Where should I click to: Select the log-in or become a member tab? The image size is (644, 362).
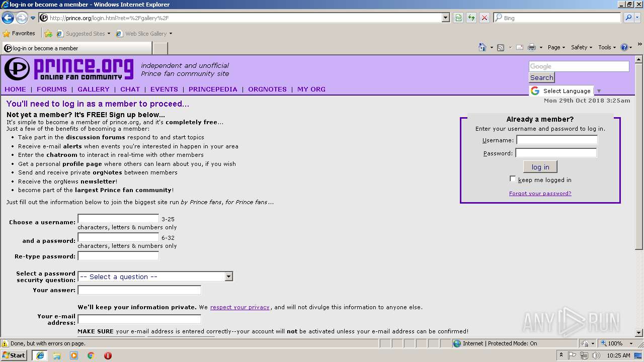point(77,48)
